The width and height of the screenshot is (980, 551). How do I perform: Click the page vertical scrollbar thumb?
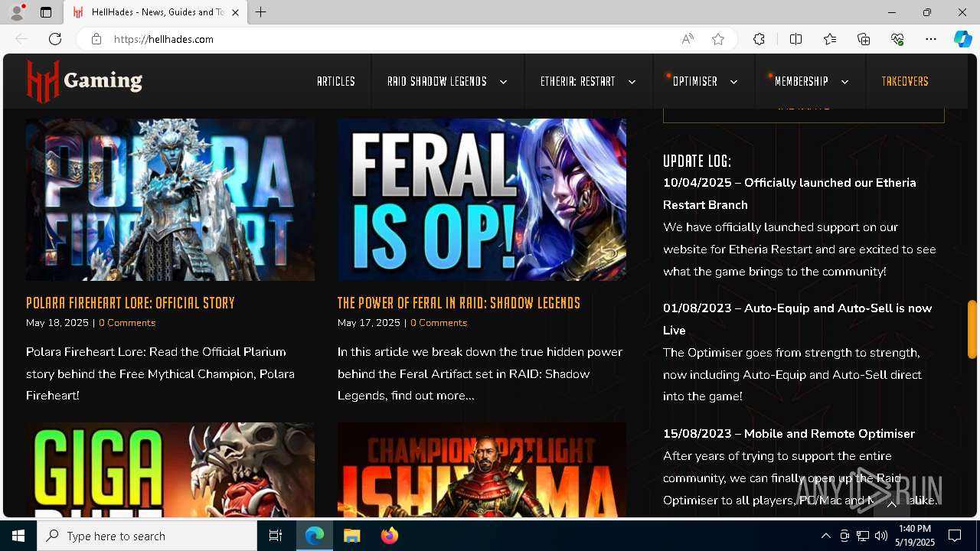pos(972,329)
